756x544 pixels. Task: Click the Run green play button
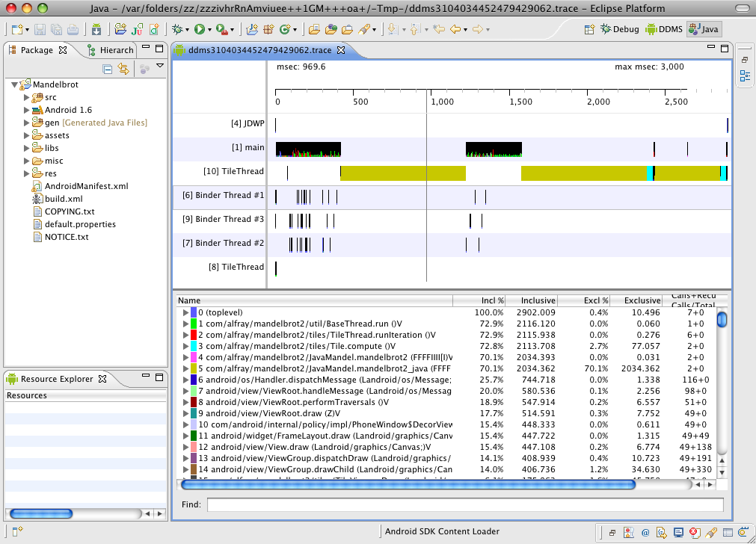(200, 30)
